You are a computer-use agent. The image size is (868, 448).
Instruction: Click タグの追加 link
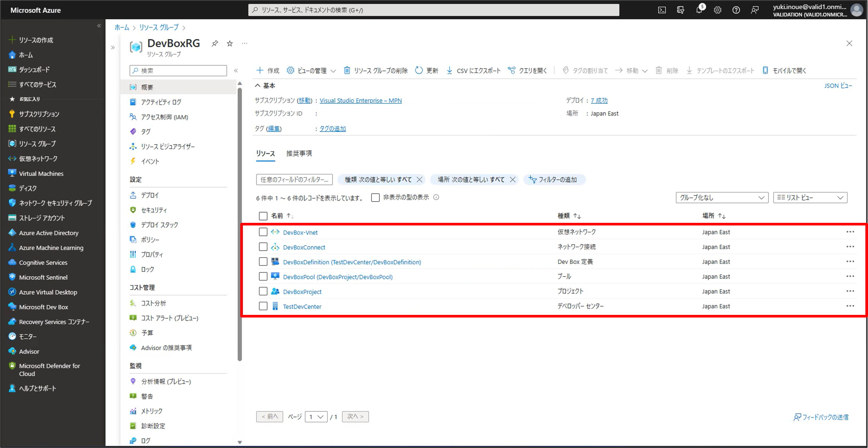point(333,128)
